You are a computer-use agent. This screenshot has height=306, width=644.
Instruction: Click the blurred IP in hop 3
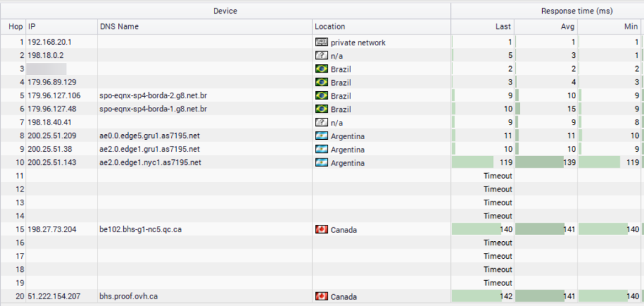47,69
